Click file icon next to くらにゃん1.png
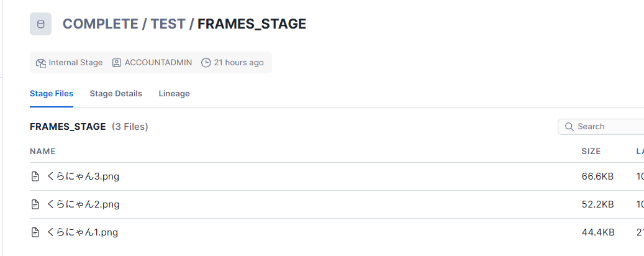The image size is (644, 256). (35, 232)
